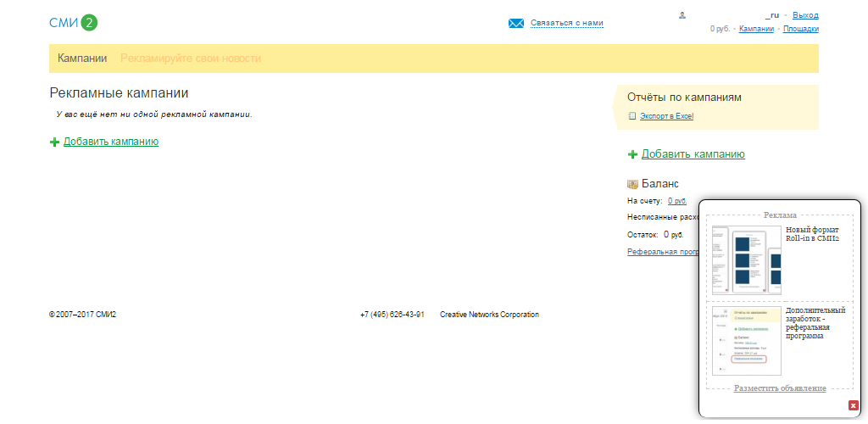Click Новый формат Roll-in в СМИ2 title
Image resolution: width=868 pixels, height=424 pixels.
point(813,234)
